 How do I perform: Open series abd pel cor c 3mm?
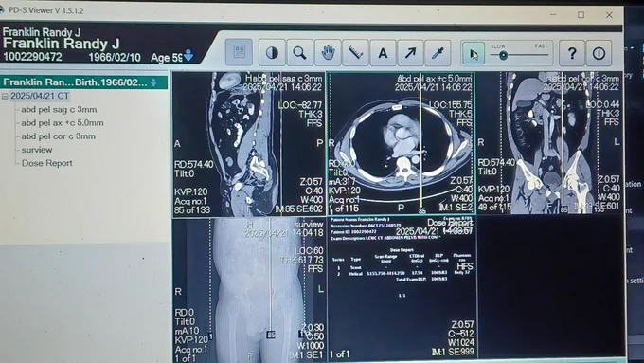(59, 136)
